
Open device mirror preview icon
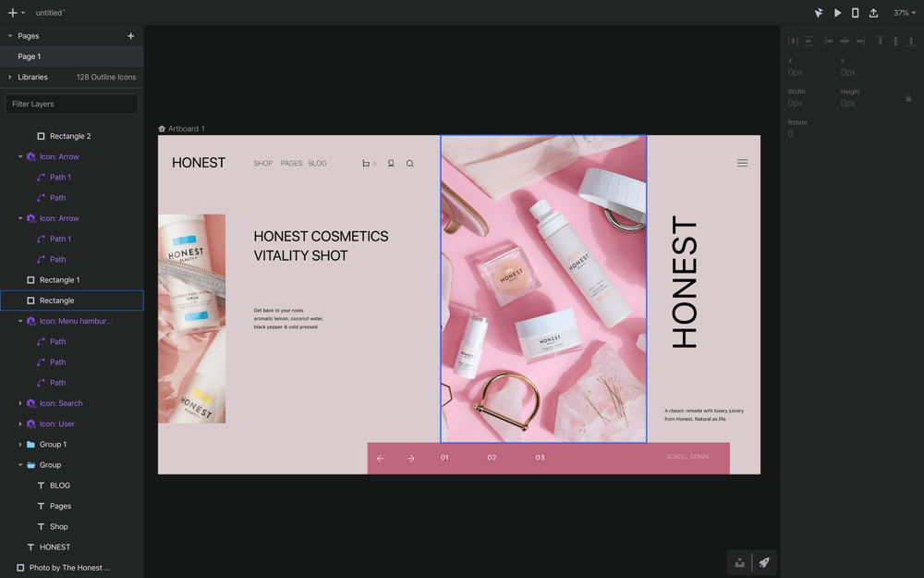click(855, 12)
